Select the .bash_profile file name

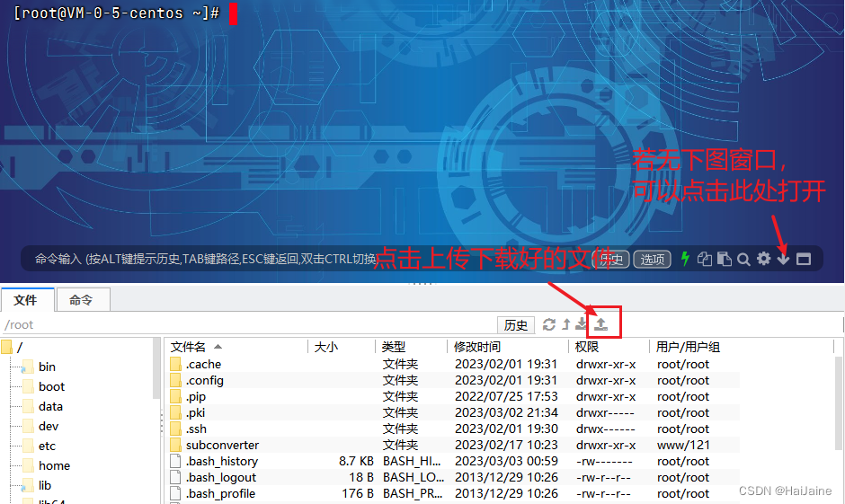click(x=220, y=493)
